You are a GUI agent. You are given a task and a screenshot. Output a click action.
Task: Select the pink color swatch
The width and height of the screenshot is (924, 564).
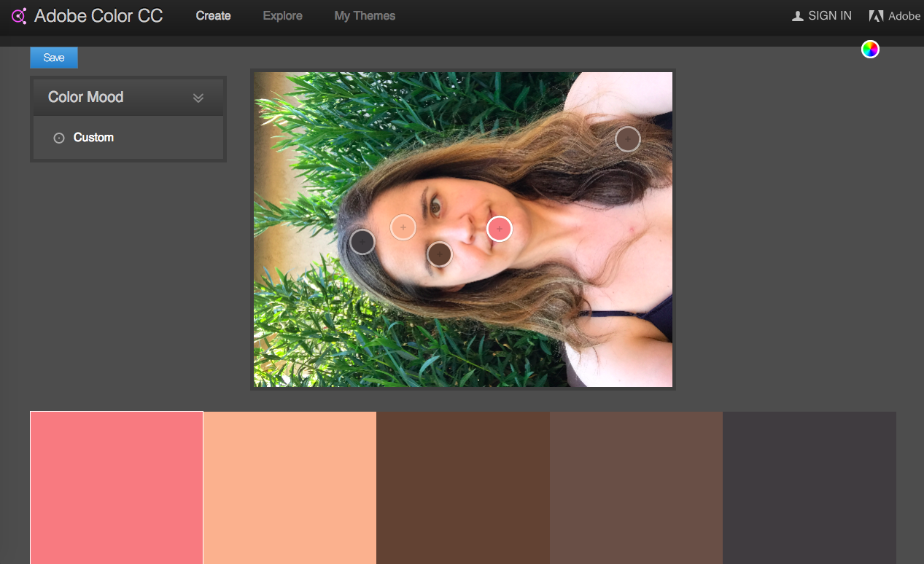(x=117, y=487)
